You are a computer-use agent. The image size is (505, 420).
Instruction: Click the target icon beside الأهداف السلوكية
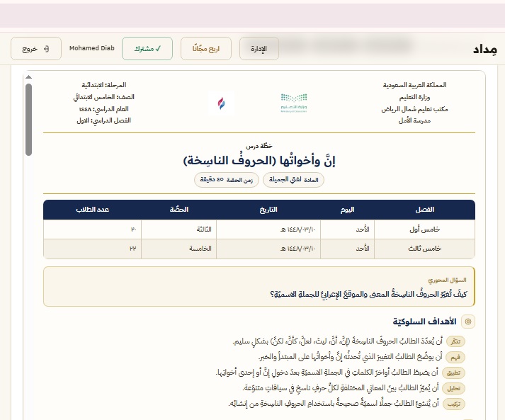click(468, 322)
